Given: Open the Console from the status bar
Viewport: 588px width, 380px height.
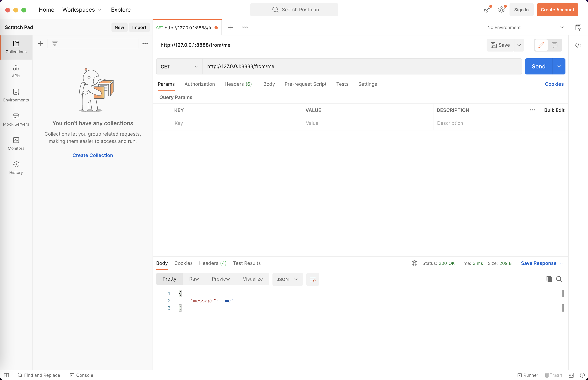Looking at the screenshot, I should [81, 375].
